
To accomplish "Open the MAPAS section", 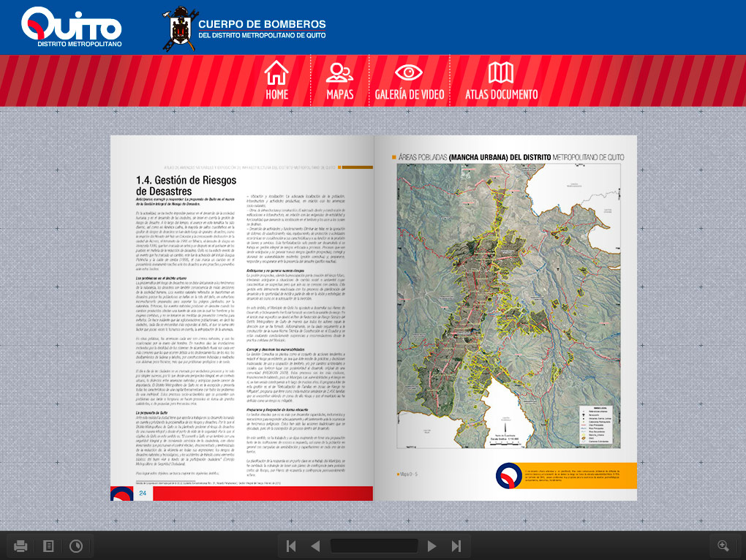I will (339, 81).
